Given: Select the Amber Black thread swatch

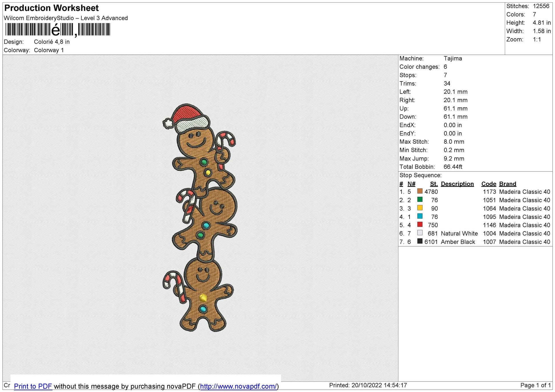Looking at the screenshot, I should (420, 241).
